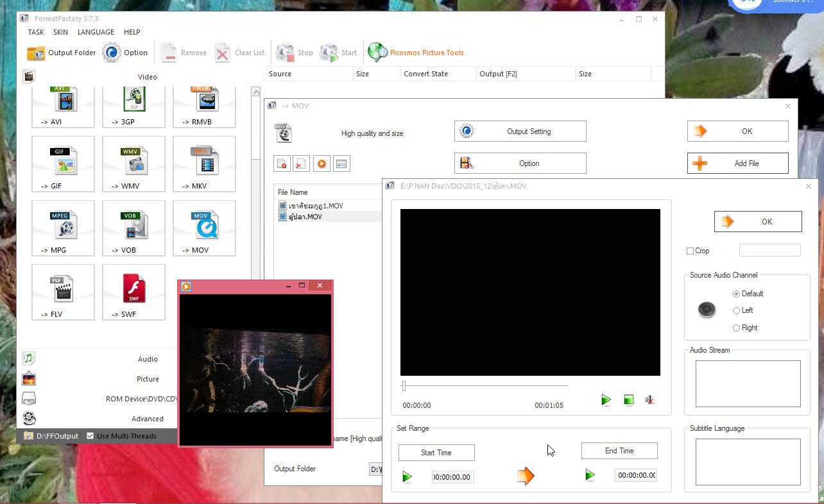This screenshot has height=504, width=824.
Task: Click the Crop value input field
Action: tap(770, 250)
